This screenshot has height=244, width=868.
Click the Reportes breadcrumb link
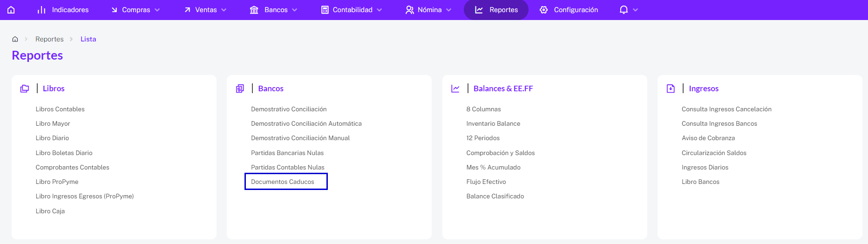49,39
